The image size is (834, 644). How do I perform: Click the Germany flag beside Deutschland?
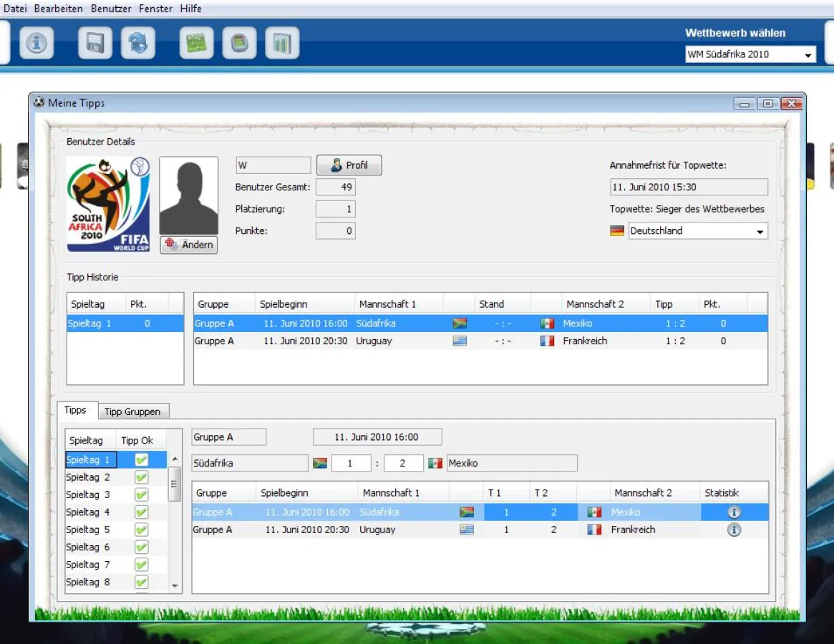click(x=617, y=230)
